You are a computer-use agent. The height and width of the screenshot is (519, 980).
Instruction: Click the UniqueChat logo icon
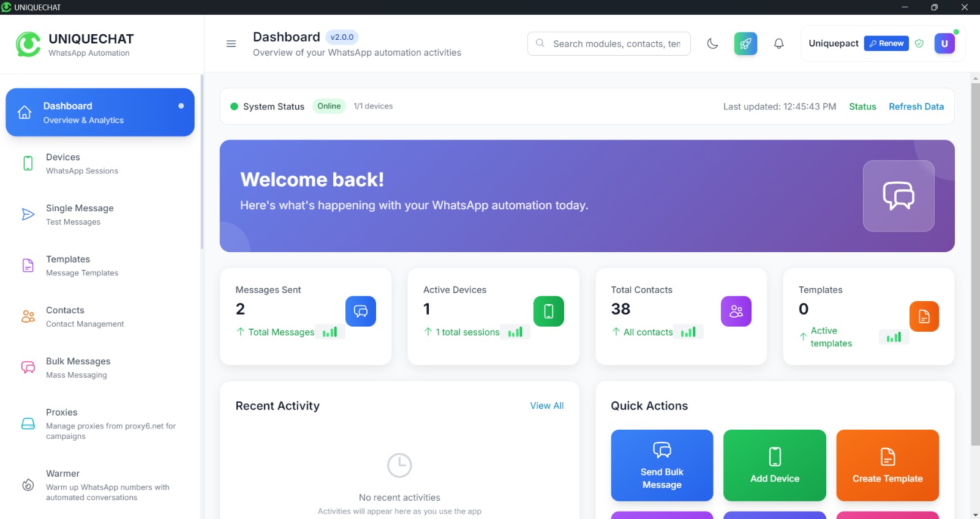click(28, 44)
